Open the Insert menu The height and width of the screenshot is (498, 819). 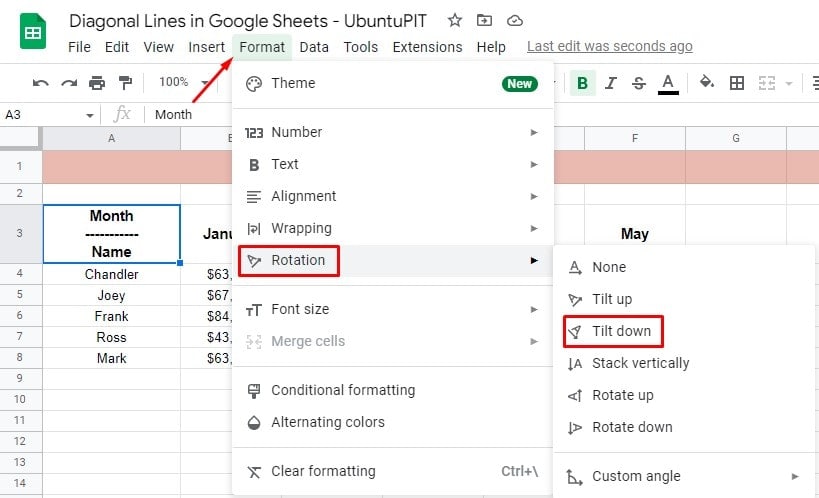point(206,47)
